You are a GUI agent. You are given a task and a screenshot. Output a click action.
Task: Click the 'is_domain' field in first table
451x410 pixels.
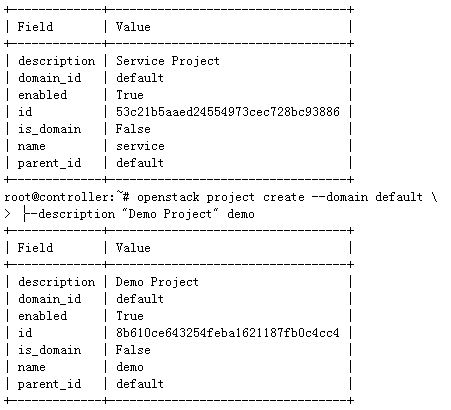(49, 129)
